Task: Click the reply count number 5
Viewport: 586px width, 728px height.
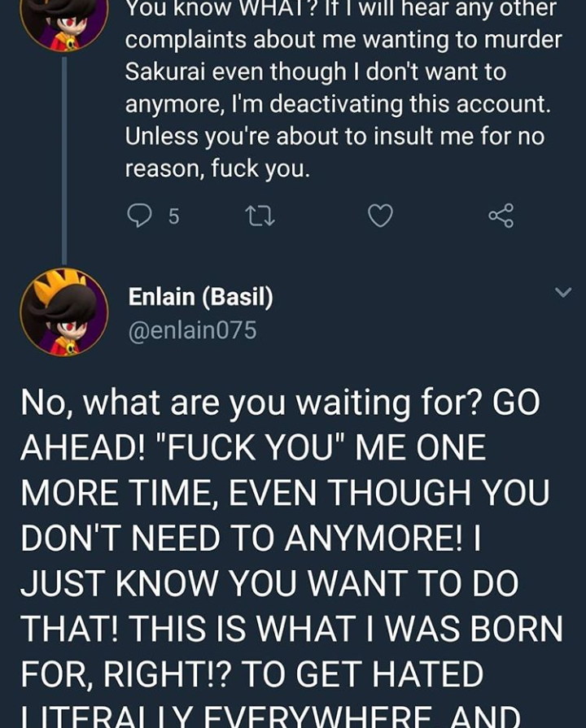Action: click(173, 216)
